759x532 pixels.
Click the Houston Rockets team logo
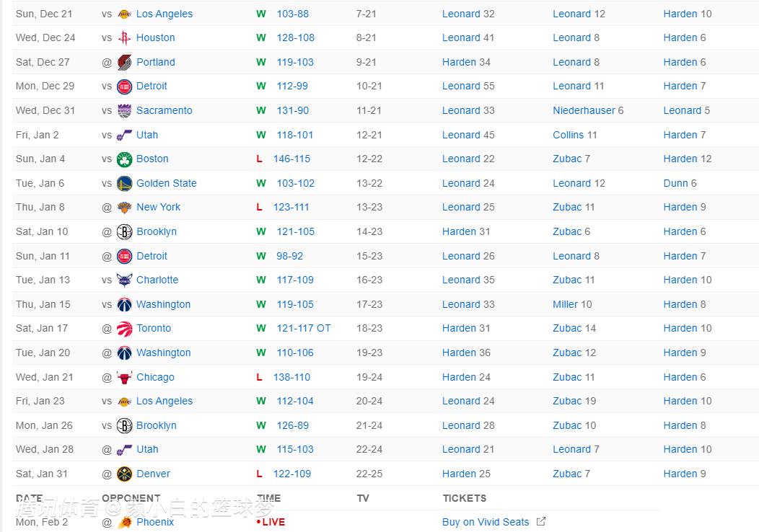click(x=124, y=38)
